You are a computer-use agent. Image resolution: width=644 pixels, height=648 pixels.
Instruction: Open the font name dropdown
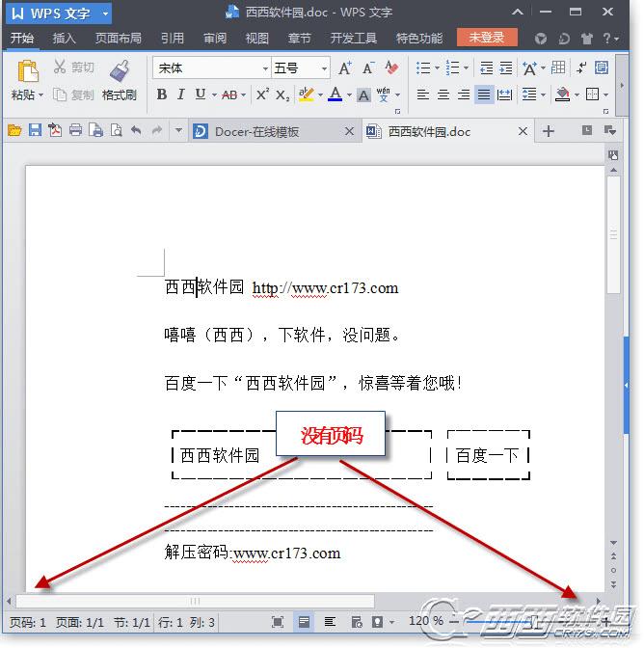tap(265, 68)
